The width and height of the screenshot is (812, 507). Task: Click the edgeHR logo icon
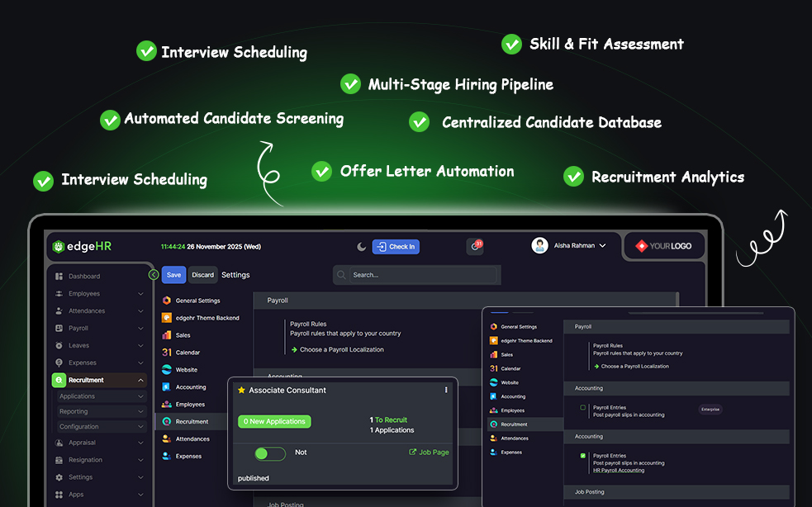(59, 246)
